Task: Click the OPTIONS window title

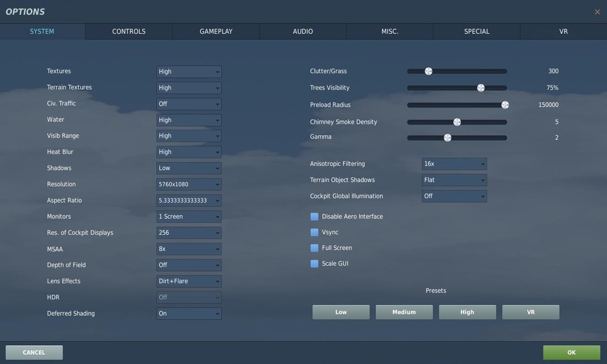Action: (x=25, y=12)
